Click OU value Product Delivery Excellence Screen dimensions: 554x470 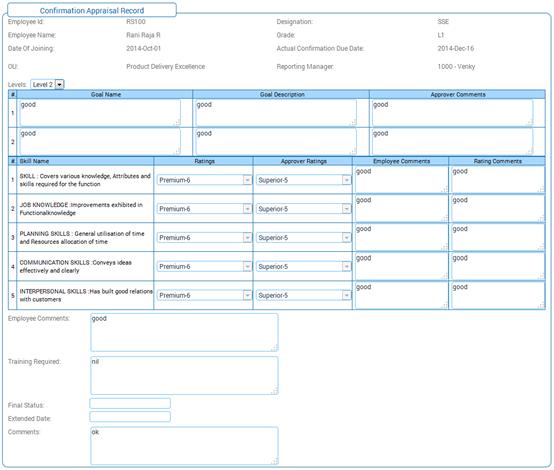[165, 66]
